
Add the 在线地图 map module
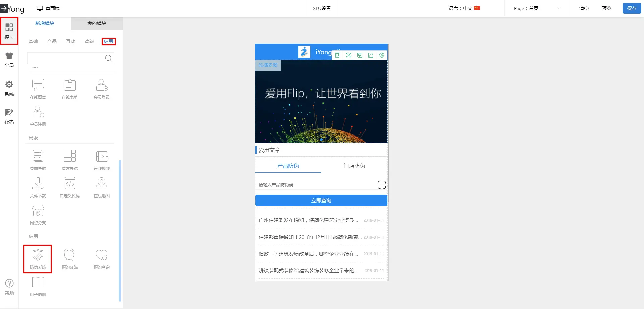pyautogui.click(x=101, y=187)
